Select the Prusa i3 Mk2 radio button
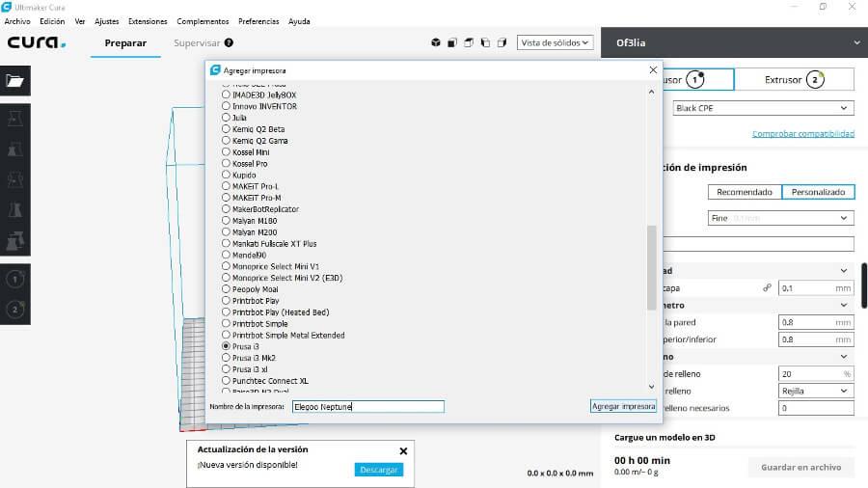868x488 pixels. [x=227, y=358]
